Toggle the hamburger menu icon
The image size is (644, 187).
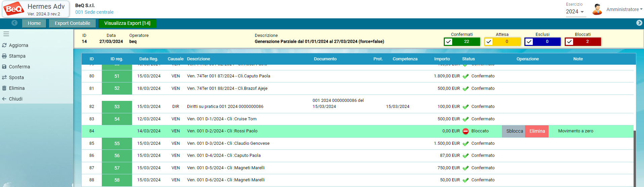coord(6,34)
